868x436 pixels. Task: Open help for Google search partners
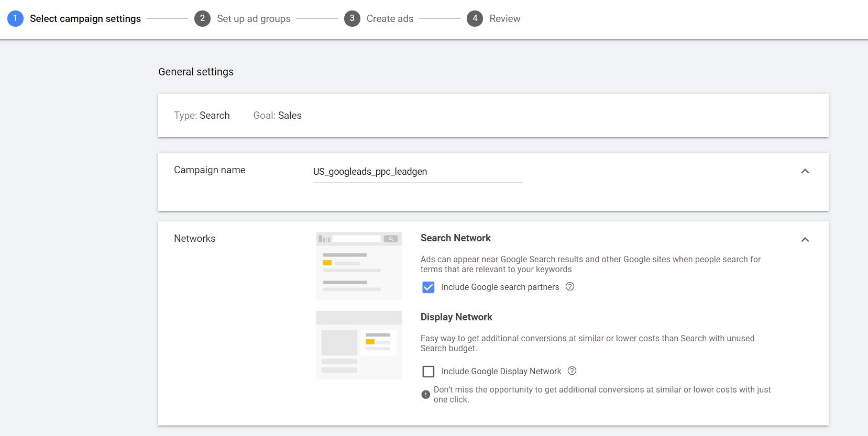click(570, 286)
